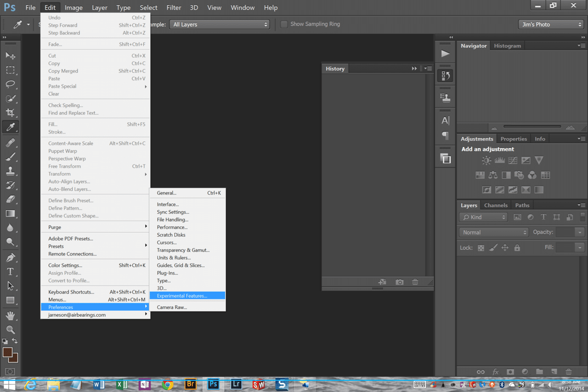This screenshot has width=588, height=392.
Task: Select the Horizontal Type tool
Action: click(x=10, y=272)
